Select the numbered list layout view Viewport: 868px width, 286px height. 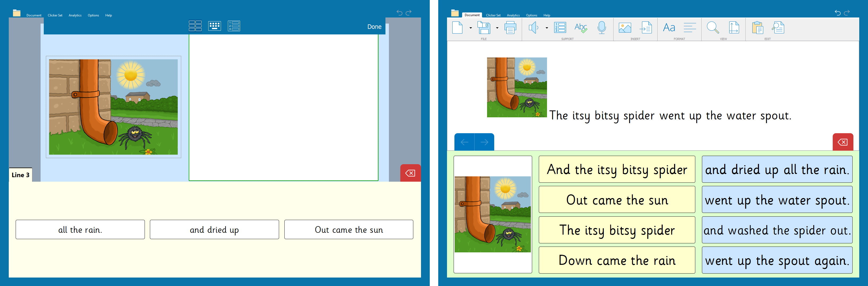(x=234, y=26)
